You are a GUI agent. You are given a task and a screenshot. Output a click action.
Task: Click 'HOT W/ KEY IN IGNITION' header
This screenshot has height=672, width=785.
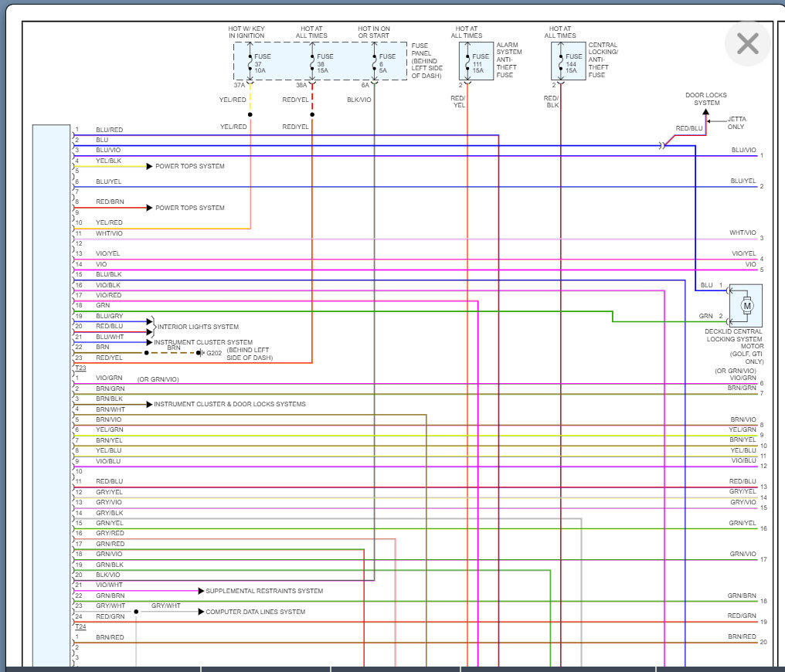coord(246,32)
